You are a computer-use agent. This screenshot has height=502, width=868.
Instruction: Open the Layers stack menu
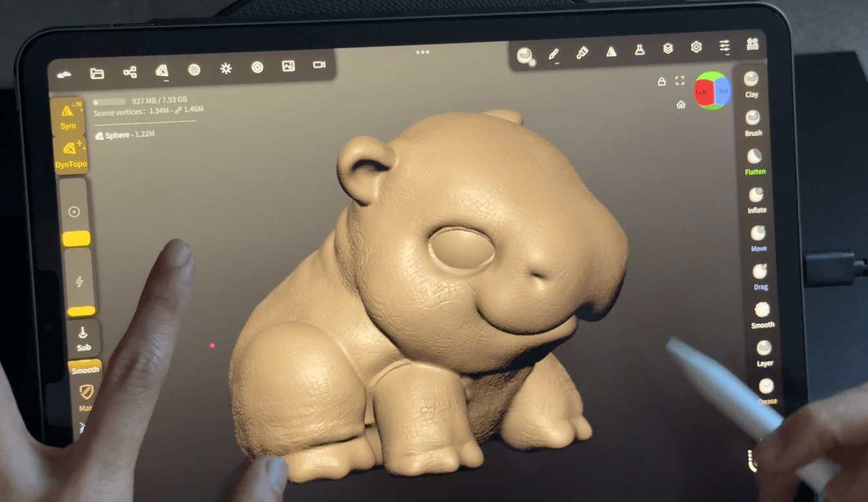pos(668,48)
